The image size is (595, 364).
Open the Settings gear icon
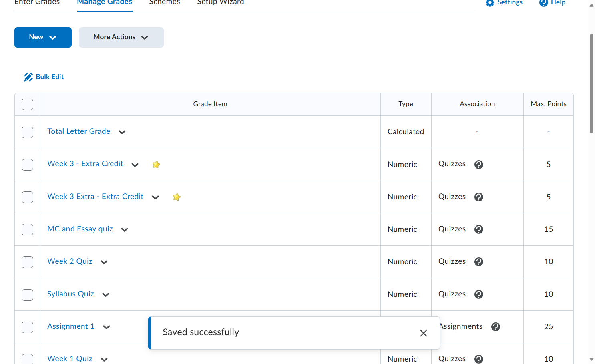point(490,3)
